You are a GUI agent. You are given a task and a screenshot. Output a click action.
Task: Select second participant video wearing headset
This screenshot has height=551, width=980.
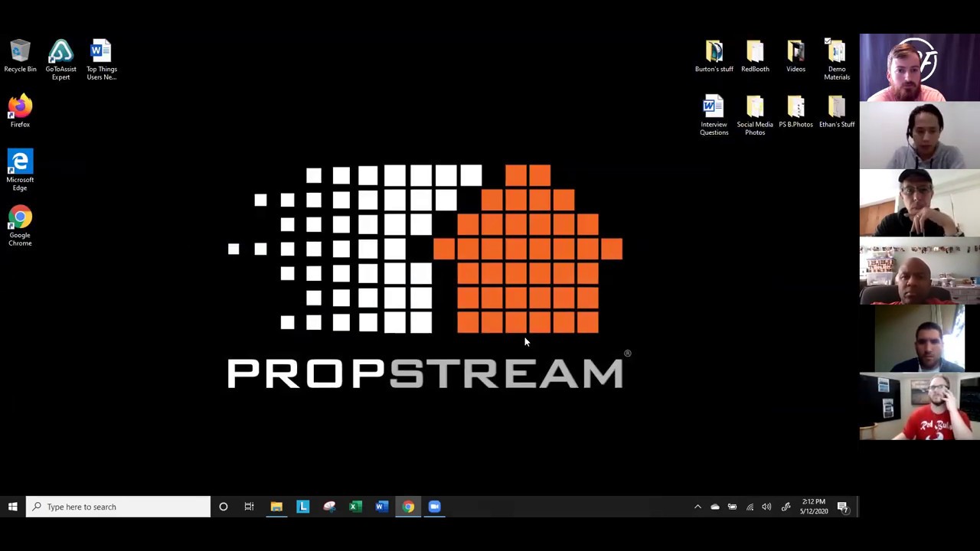(920, 135)
